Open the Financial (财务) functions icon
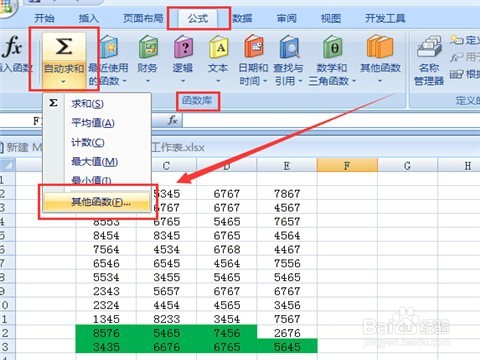Image resolution: width=480 pixels, height=360 pixels. tap(148, 47)
